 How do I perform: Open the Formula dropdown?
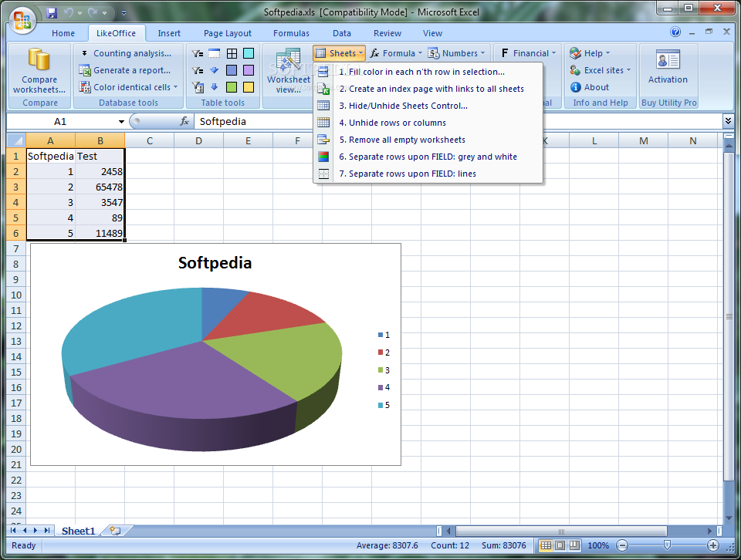pyautogui.click(x=396, y=53)
